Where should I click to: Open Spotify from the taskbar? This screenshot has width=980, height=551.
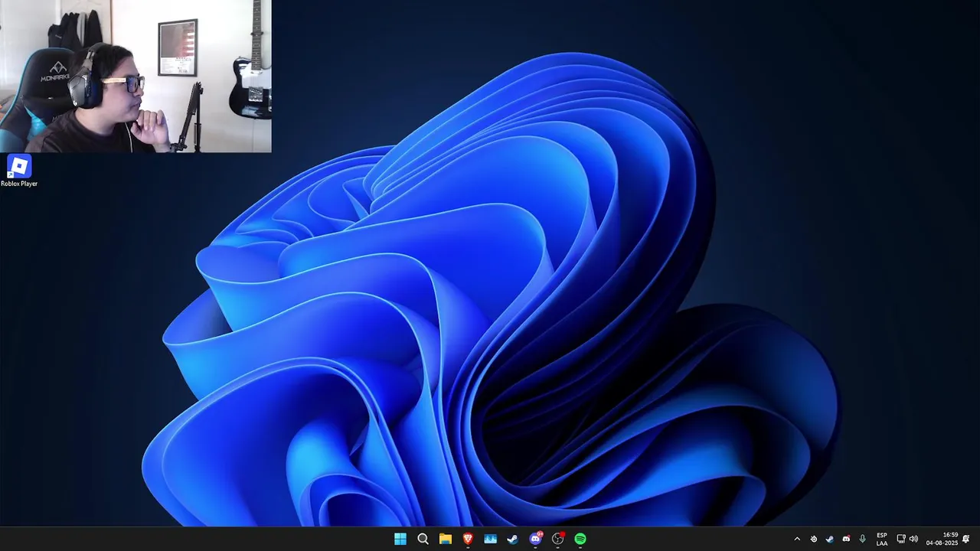tap(580, 539)
